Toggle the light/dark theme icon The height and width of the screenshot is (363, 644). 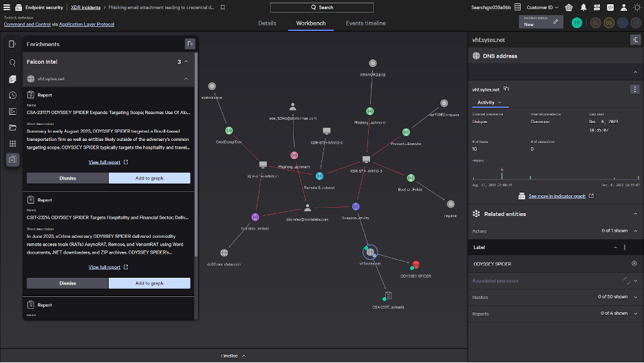(x=635, y=7)
